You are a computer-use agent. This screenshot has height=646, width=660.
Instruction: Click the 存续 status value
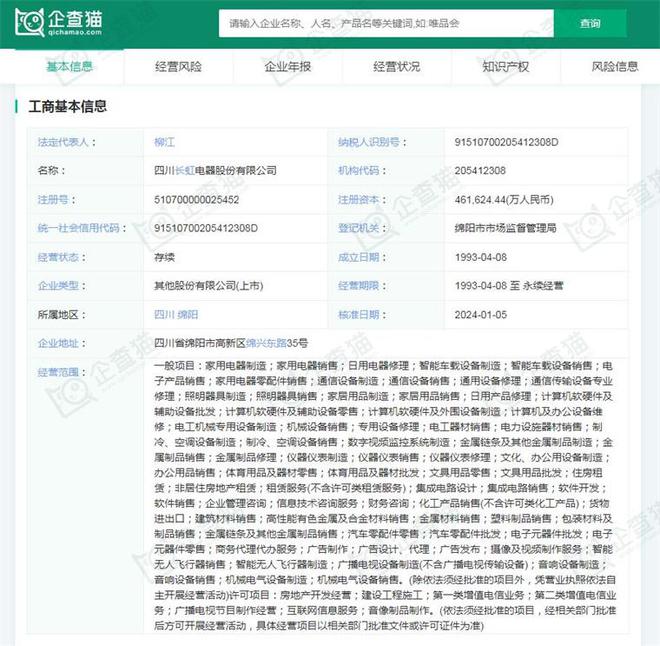164,257
